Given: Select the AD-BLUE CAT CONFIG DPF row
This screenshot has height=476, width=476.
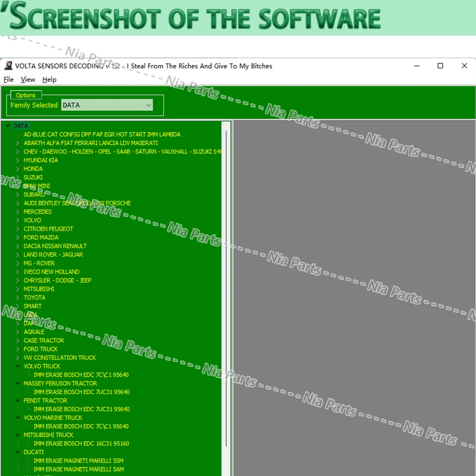Looking at the screenshot, I should [x=102, y=135].
